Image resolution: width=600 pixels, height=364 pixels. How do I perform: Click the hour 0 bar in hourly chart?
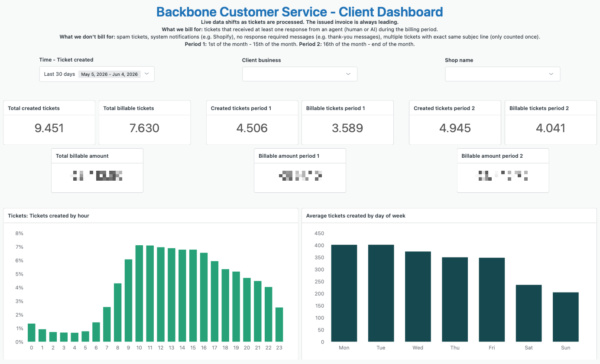pyautogui.click(x=31, y=333)
